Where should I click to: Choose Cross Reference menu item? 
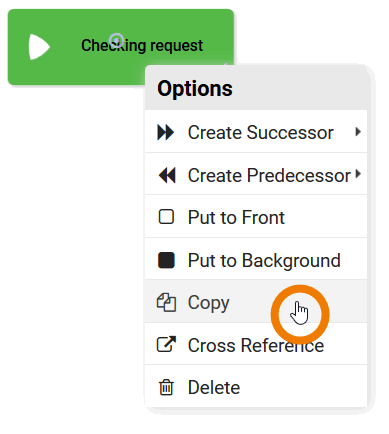click(256, 344)
